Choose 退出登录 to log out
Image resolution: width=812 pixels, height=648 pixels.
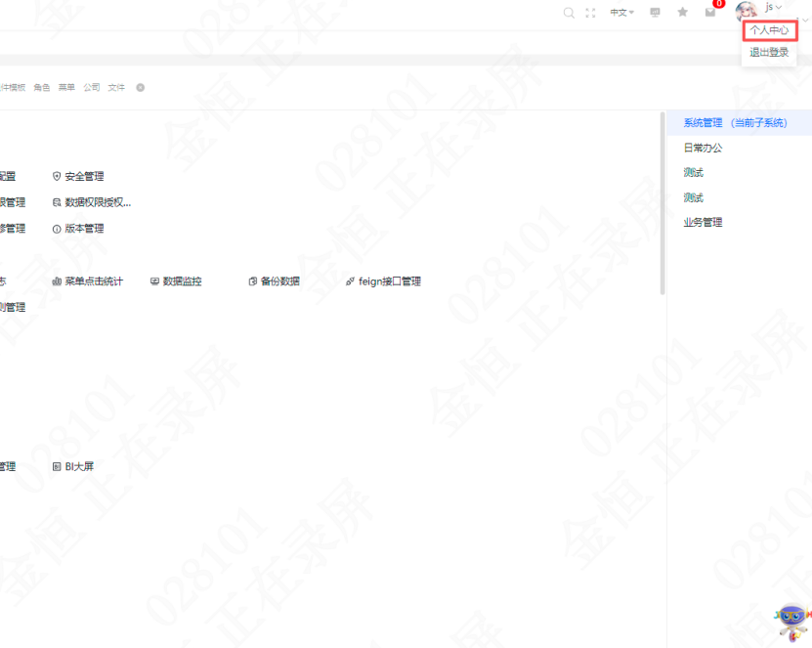[x=769, y=53]
